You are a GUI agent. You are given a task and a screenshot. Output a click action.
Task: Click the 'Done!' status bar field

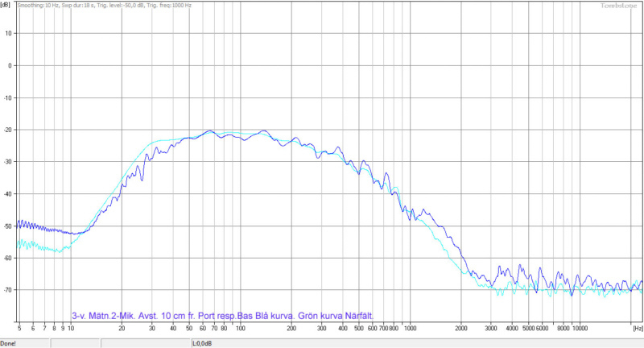(10, 342)
